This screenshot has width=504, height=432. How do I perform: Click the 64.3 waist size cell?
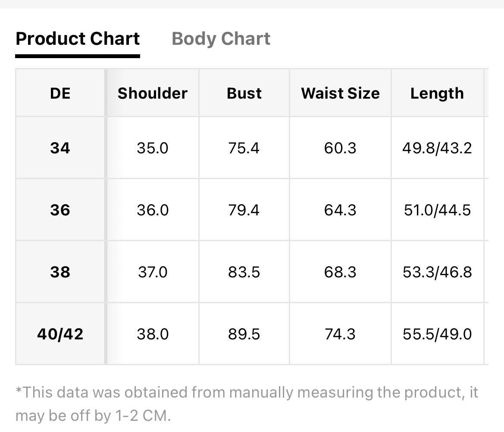340,210
